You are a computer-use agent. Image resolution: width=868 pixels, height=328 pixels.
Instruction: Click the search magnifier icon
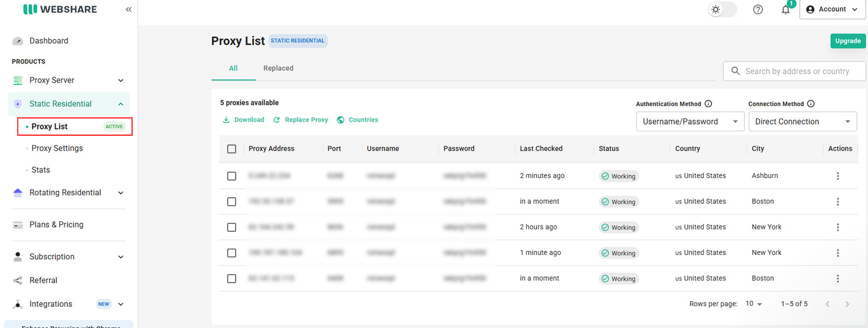[x=736, y=71]
